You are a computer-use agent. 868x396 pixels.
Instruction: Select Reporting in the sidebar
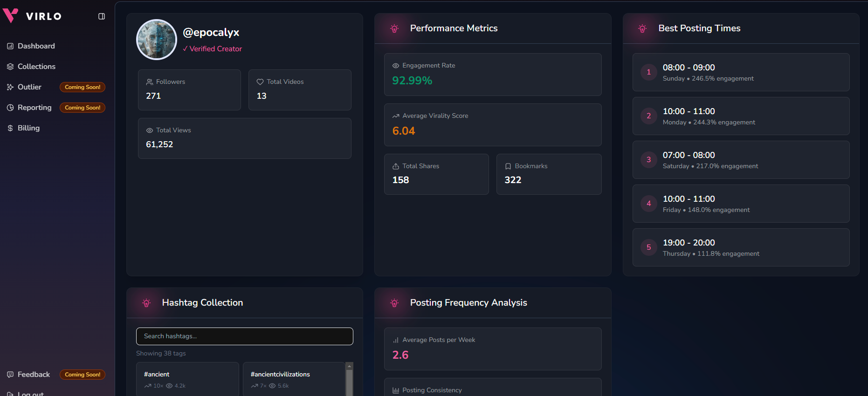tap(34, 108)
